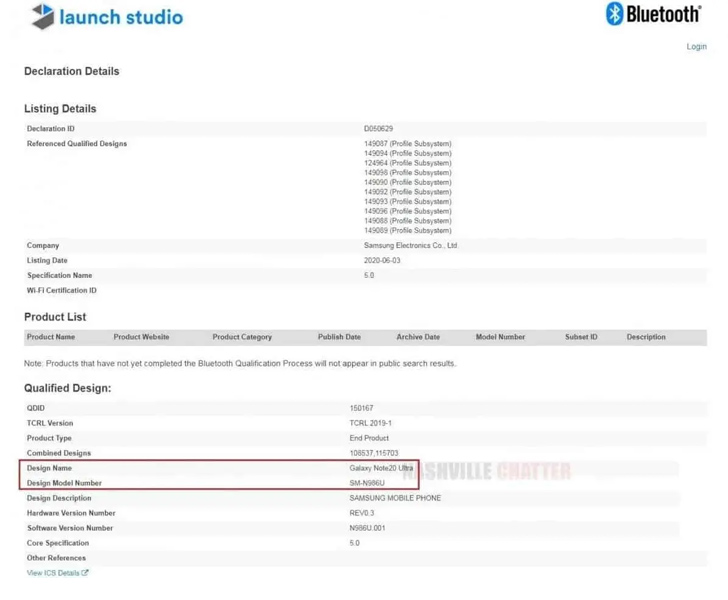Viewport: 728px width, 600px height.
Task: Click the Product Website column header
Action: [141, 337]
